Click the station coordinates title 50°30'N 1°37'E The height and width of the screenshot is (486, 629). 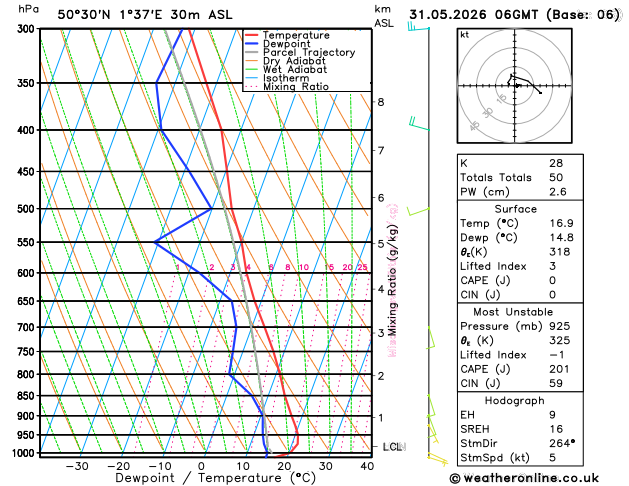point(110,14)
